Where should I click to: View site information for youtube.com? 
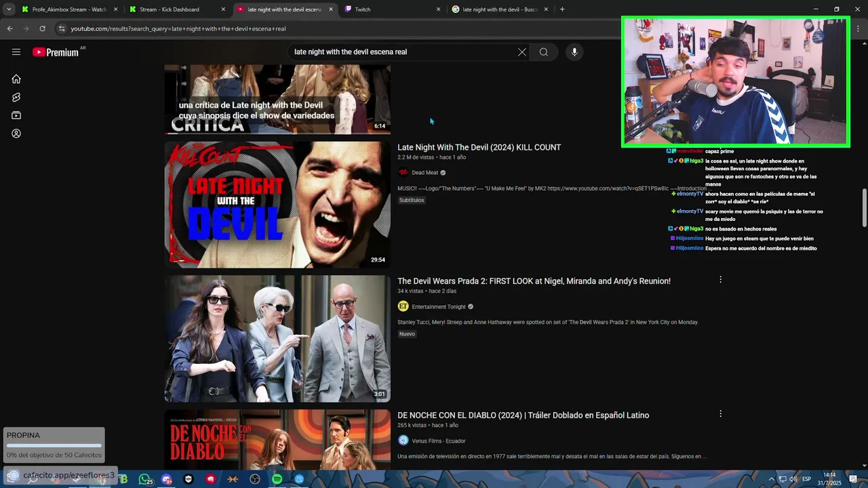[x=62, y=28]
